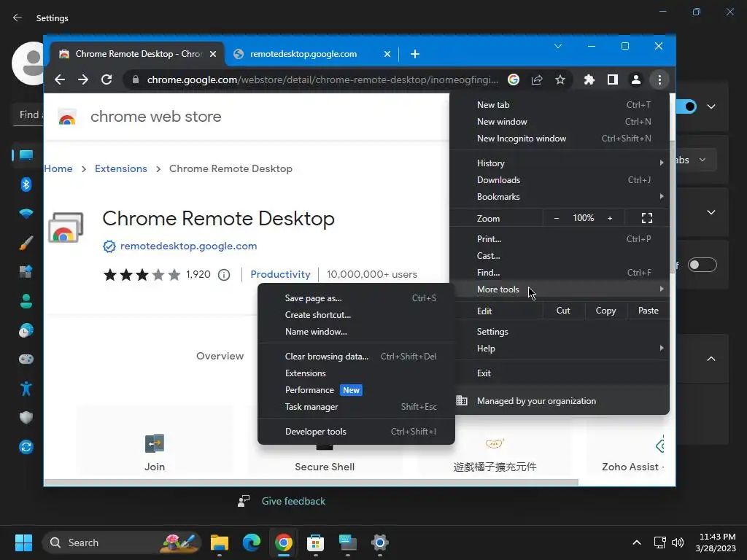Click Chrome's forward navigation arrow
This screenshot has height=560, width=747.
tap(83, 79)
